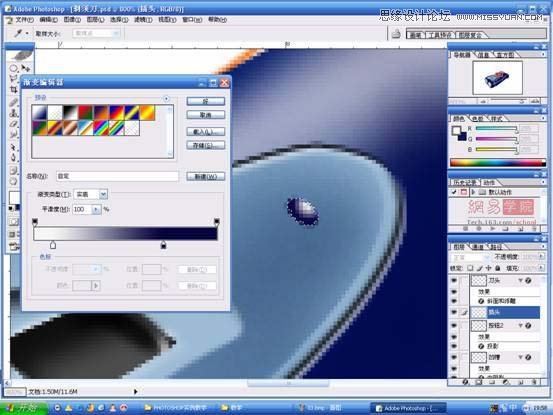Open the 窗口 menu

pos(192,19)
